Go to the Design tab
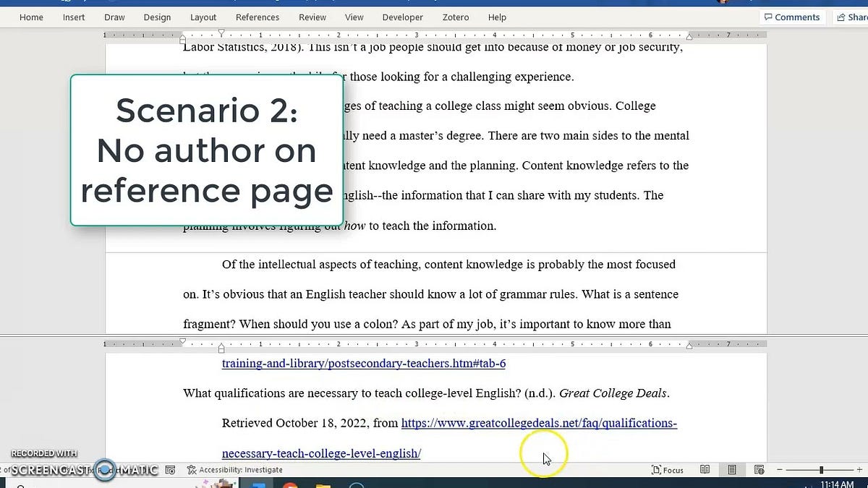868x488 pixels. pyautogui.click(x=157, y=17)
